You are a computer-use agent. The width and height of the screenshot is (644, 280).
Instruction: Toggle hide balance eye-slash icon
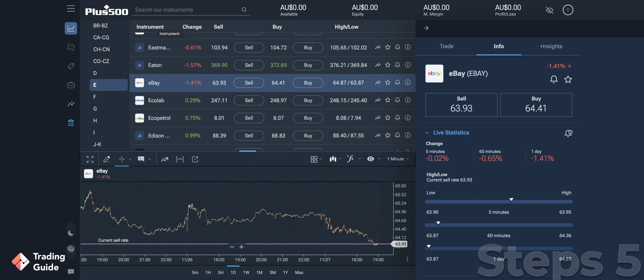click(x=550, y=10)
